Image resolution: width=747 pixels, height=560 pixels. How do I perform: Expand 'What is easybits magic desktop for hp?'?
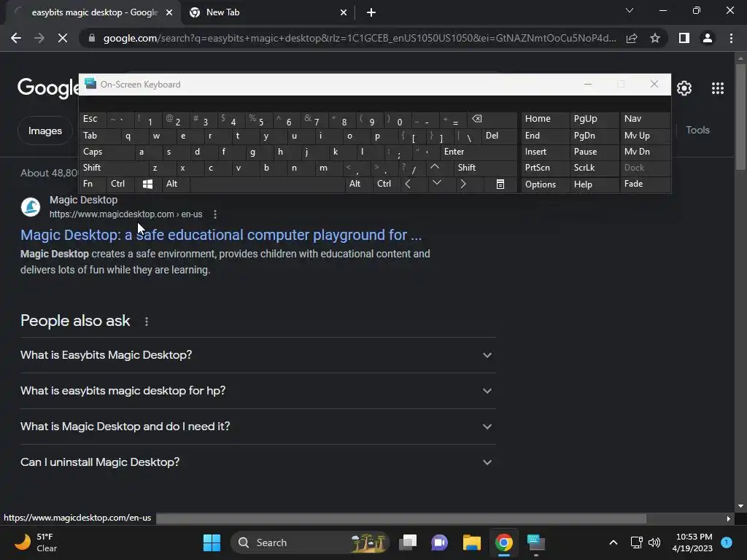(x=258, y=391)
